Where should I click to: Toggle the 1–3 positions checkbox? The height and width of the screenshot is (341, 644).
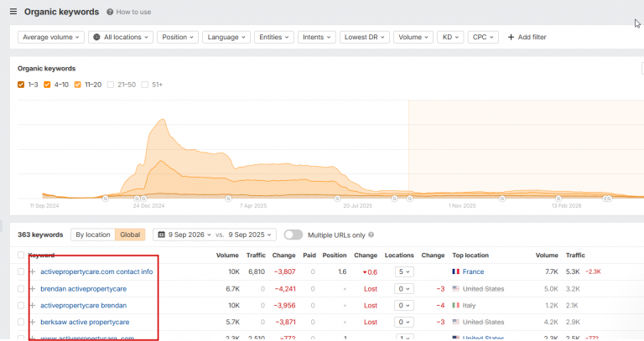[x=21, y=85]
